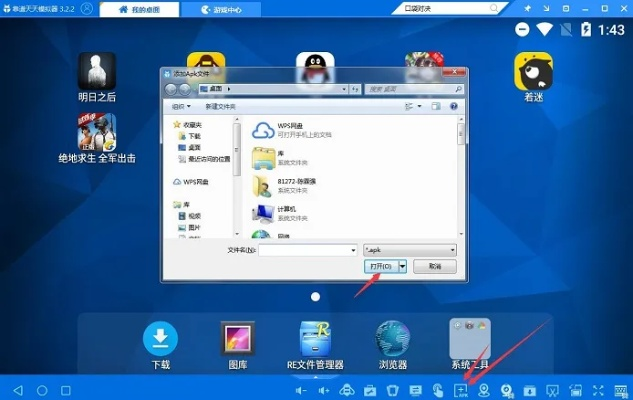The width and height of the screenshot is (633, 400).
Task: Click in the 文件名 input field
Action: click(304, 250)
